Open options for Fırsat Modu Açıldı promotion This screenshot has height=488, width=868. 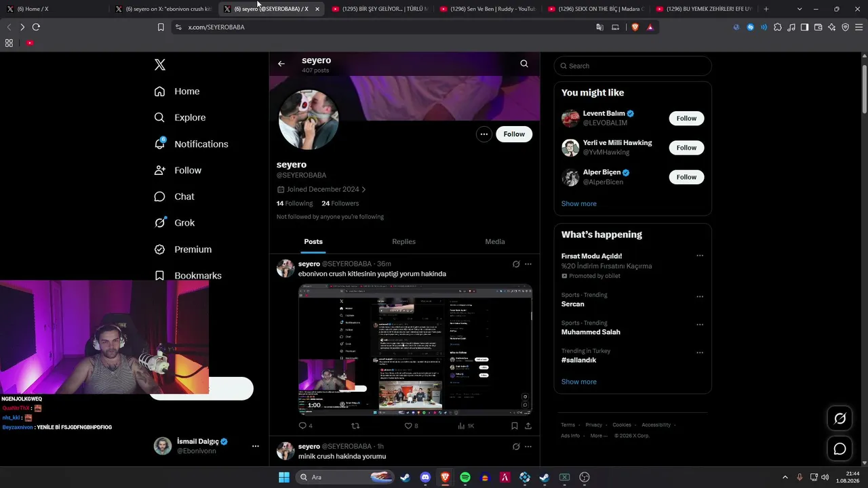click(x=700, y=256)
